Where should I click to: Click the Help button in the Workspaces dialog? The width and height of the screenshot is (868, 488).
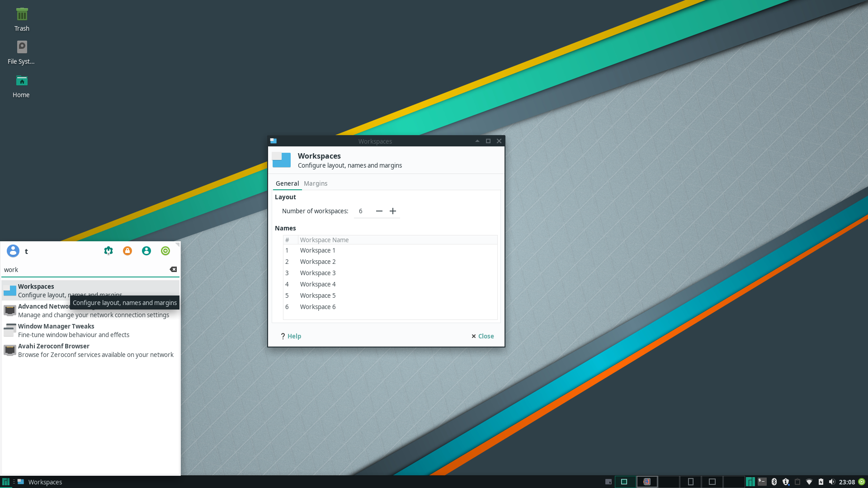291,336
